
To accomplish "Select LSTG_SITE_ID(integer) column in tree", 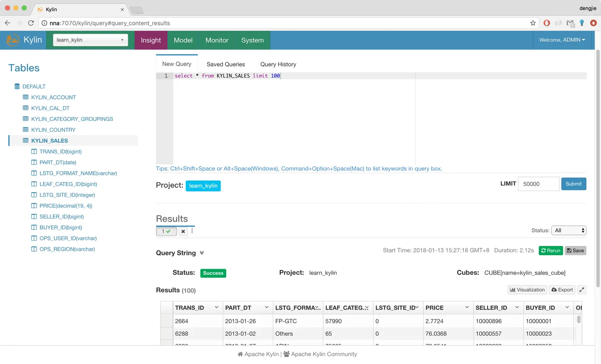I will [x=67, y=195].
